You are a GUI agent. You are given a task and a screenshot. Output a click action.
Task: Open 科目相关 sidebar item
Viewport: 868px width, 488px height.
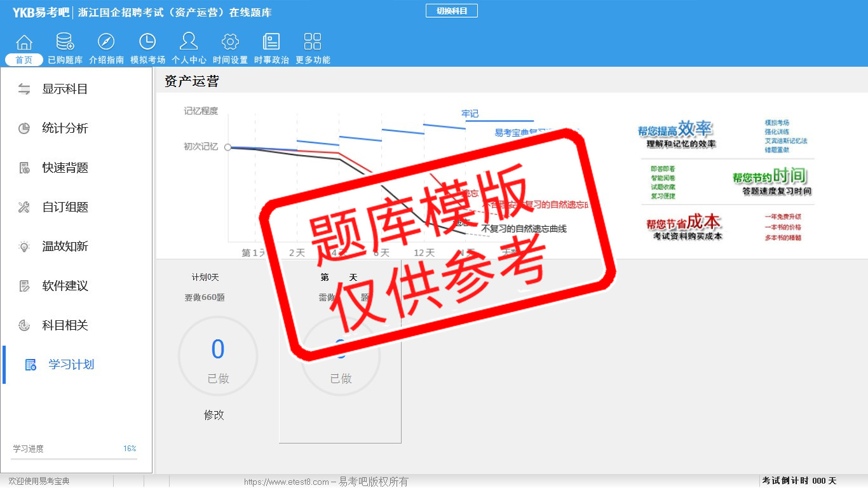64,325
